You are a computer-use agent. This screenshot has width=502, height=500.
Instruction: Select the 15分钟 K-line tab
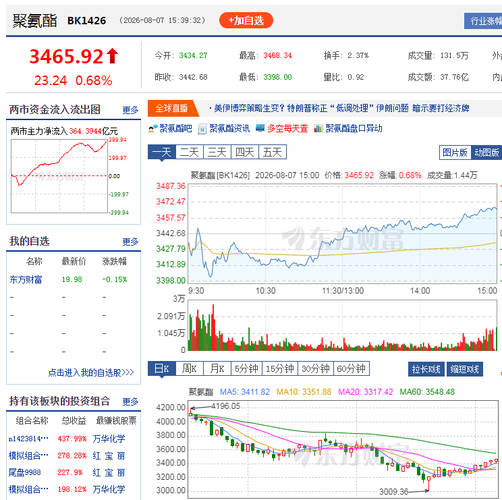(x=280, y=369)
